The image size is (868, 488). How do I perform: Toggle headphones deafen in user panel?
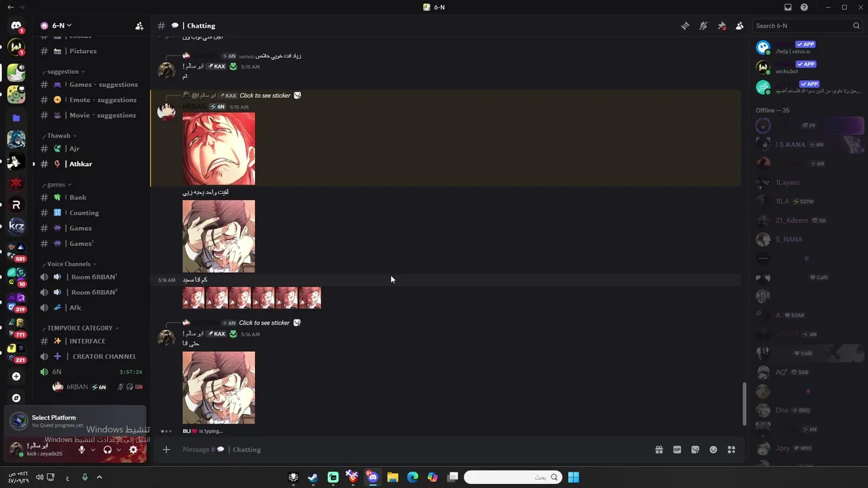(107, 449)
